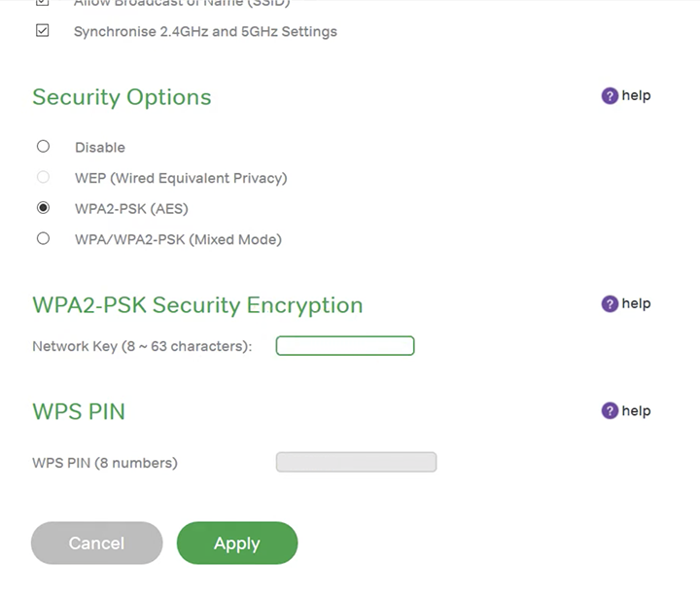Click the question mark icon for WPA2-PSK Security Encryption

click(x=610, y=304)
